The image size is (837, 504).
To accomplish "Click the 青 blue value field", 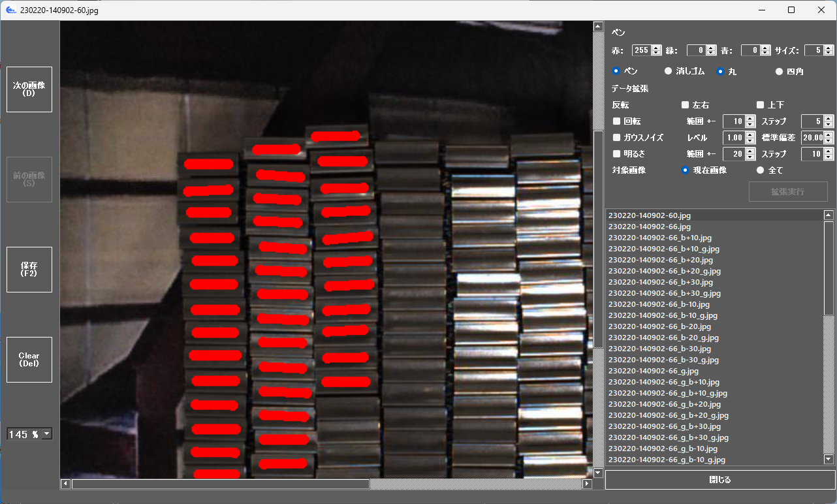I will pyautogui.click(x=751, y=50).
